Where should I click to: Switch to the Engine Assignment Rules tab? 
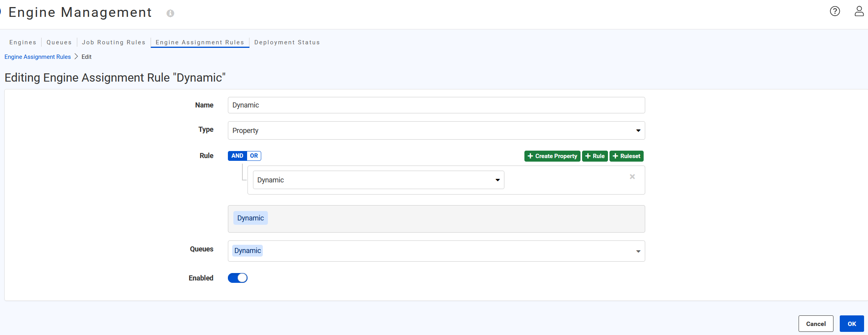point(200,42)
